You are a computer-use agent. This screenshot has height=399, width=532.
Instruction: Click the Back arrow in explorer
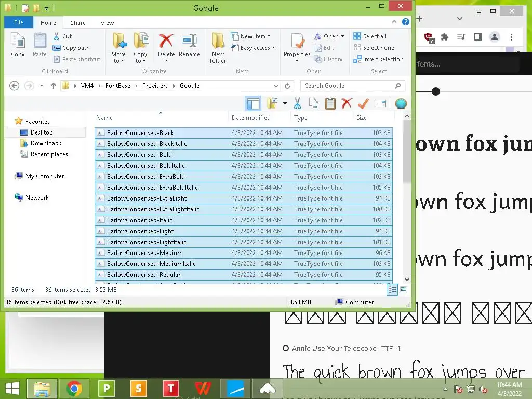click(x=14, y=86)
